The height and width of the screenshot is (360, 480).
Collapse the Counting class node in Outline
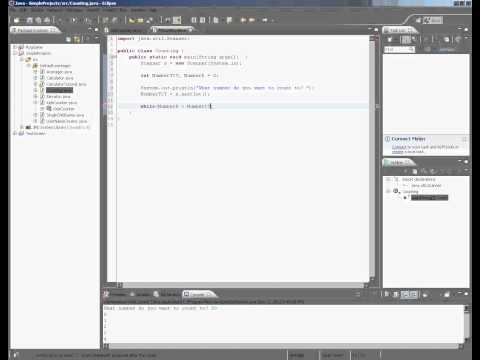coord(388,191)
